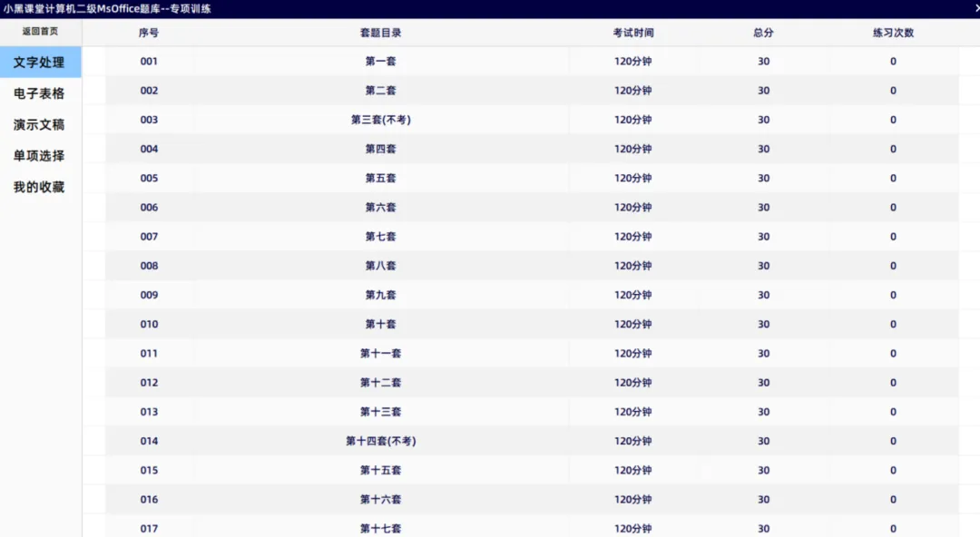980x537 pixels.
Task: Click the 练习次数 column header
Action: coord(893,33)
